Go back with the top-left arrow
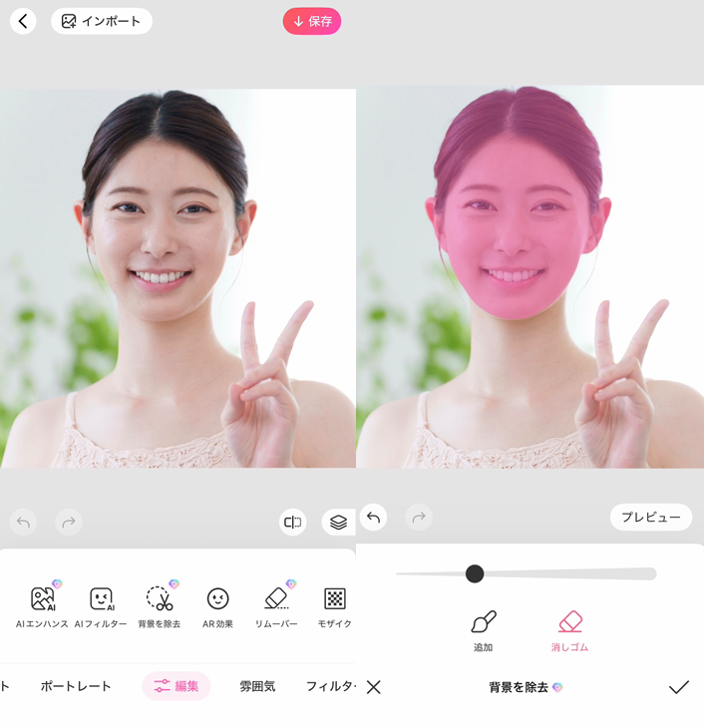Viewport: 704px width, 728px height. [x=23, y=21]
